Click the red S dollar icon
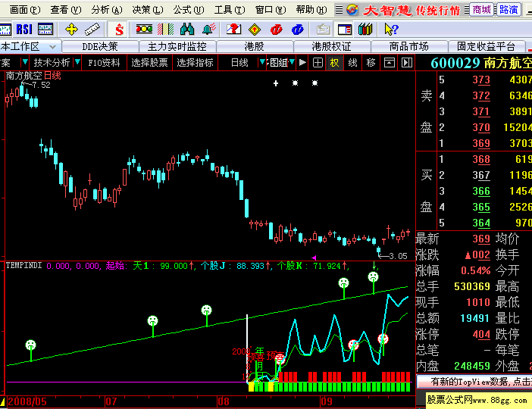Image resolution: width=532 pixels, height=409 pixels. click(x=119, y=30)
